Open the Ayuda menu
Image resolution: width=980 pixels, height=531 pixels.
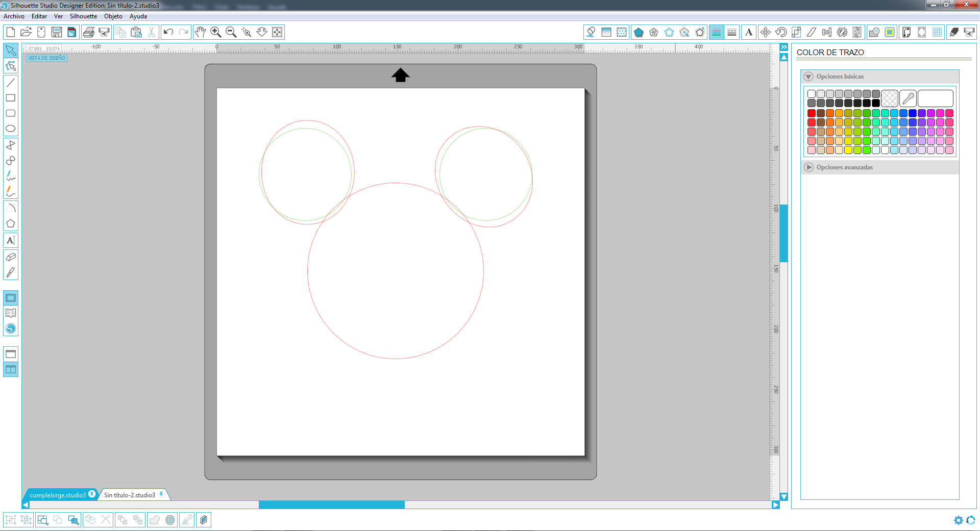[x=138, y=16]
